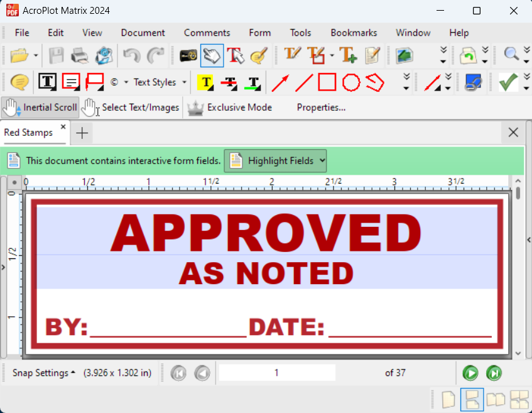The image size is (532, 413).
Task: Click the printer icon in the toolbar
Action: click(x=80, y=56)
